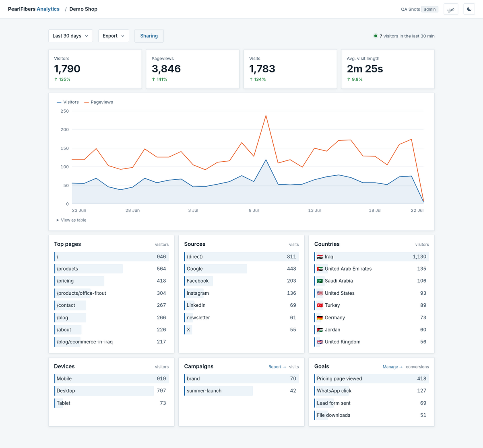Select the /pricing page row
Viewport: 483px width, 448px height.
click(x=111, y=281)
